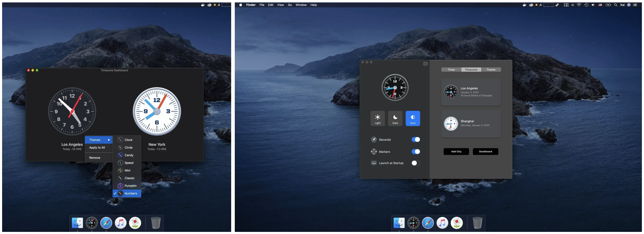Open the network speed 0 B/s monitor

pyautogui.click(x=566, y=5)
